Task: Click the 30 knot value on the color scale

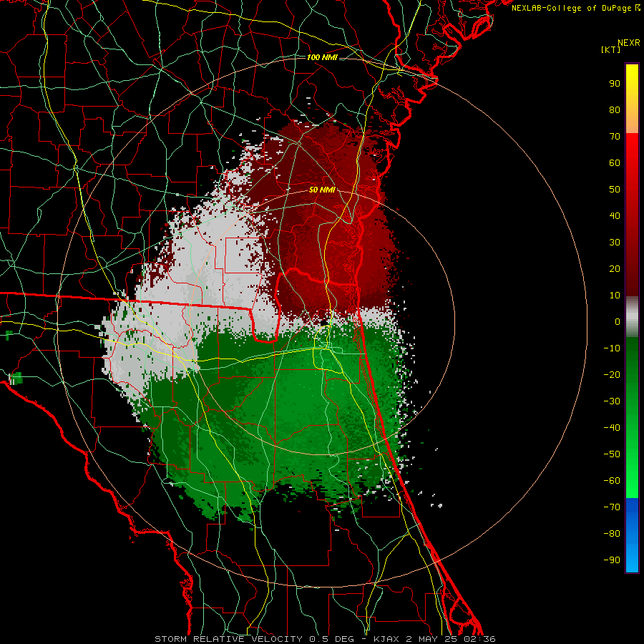Action: click(615, 243)
